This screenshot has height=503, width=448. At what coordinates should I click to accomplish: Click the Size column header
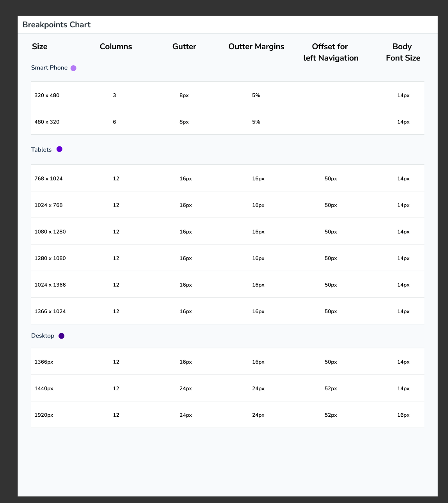tap(40, 46)
